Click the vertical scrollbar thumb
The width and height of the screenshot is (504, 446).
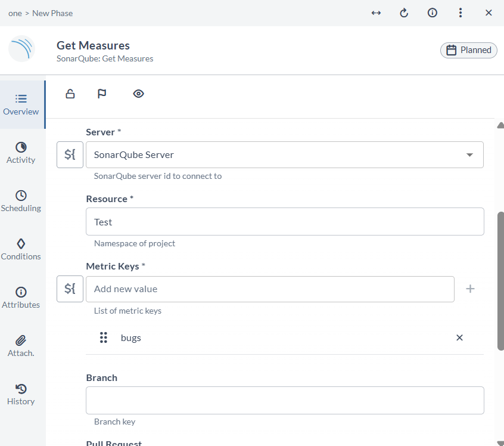tap(500, 280)
